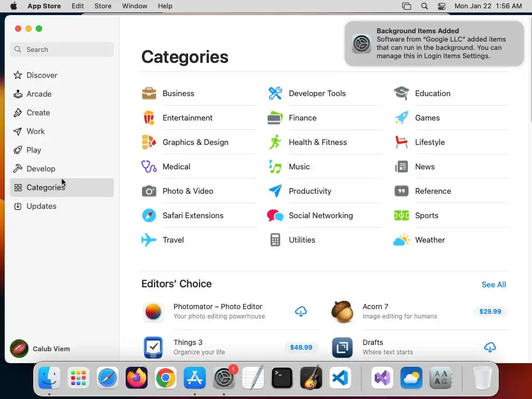Open the Develop sidebar section
This screenshot has height=399, width=532.
pyautogui.click(x=62, y=169)
